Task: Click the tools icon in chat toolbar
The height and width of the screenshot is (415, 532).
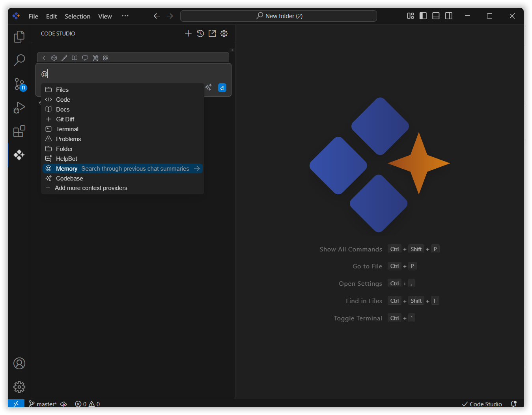Action: [x=95, y=58]
